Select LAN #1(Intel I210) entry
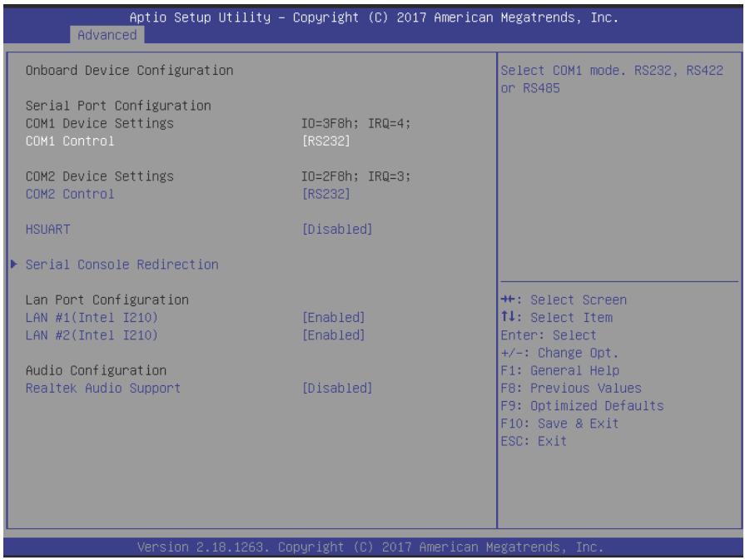The width and height of the screenshot is (745, 560). 92,317
